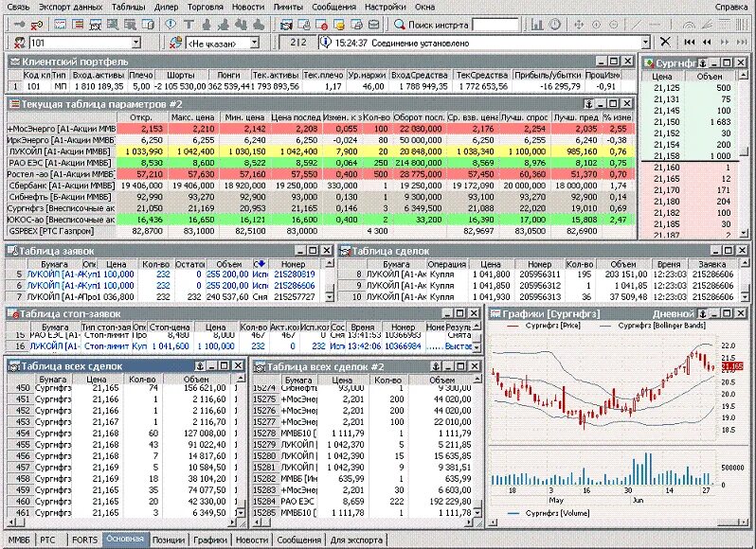This screenshot has height=549, width=756.
Task: Toggle anchor pin on Сургнфг quotes window
Action: [703, 63]
